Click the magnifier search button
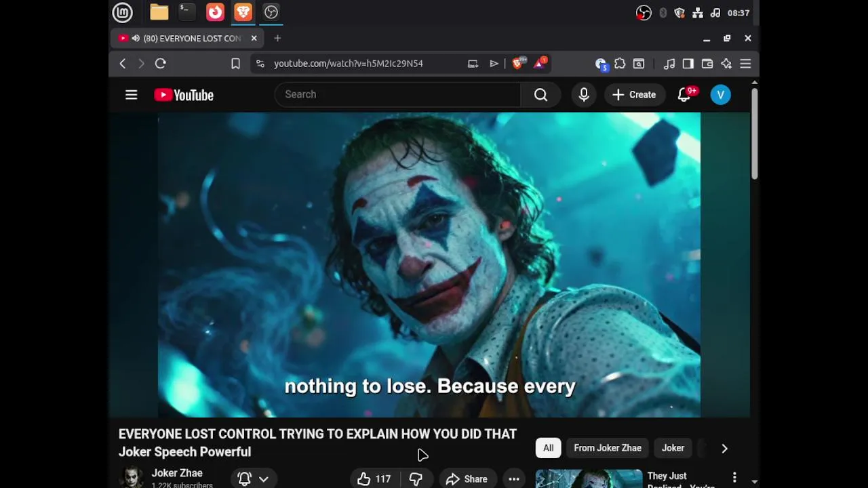 (541, 95)
